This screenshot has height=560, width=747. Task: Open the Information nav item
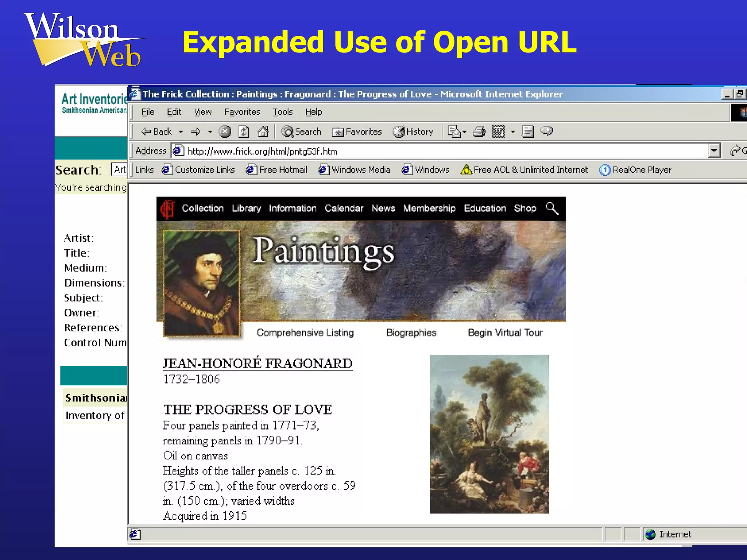pos(293,208)
